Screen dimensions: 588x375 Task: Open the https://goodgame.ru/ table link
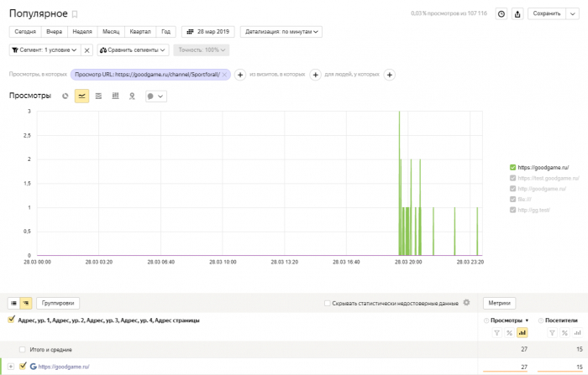pos(64,367)
